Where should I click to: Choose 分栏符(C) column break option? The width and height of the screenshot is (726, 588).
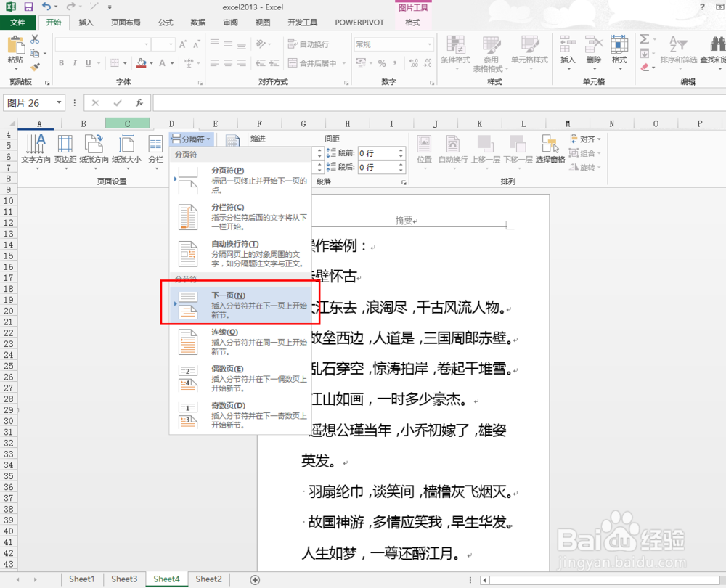pyautogui.click(x=240, y=216)
